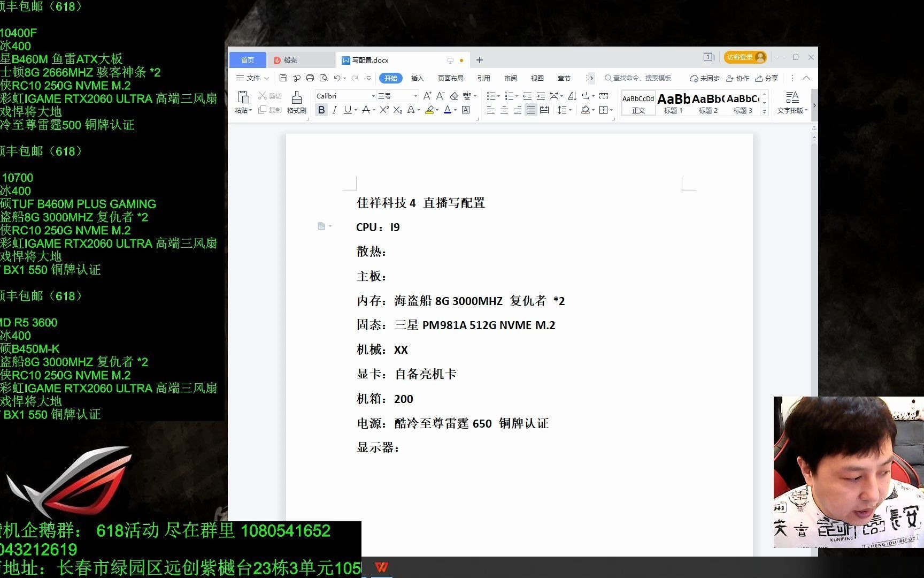Screen dimensions: 924x578
Task: Toggle Underline formatting
Action: point(348,110)
